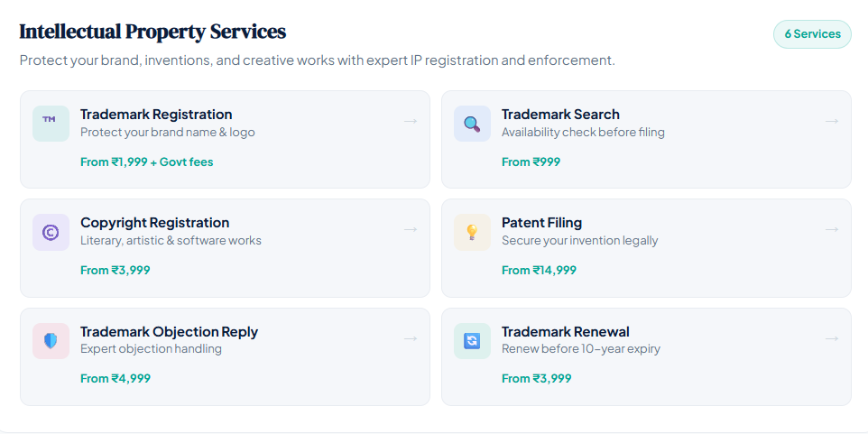Screen dimensions: 868x434
Task: Click the arrow on Trademark Registration card
Action: (411, 121)
